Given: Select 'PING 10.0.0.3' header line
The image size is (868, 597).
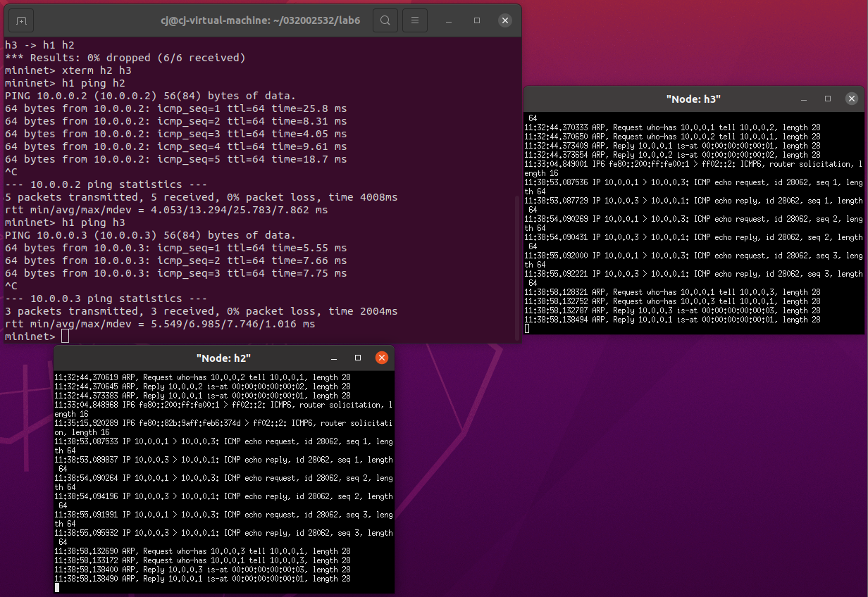Looking at the screenshot, I should coord(151,235).
